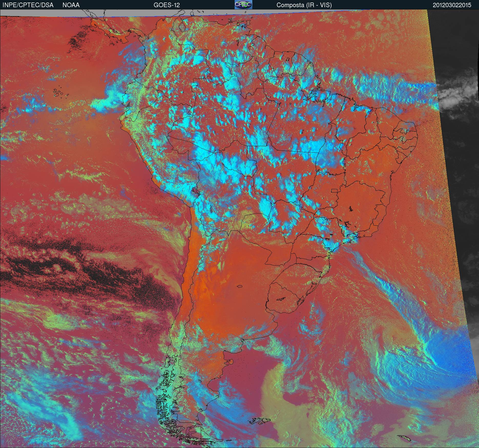
Task: Click the 201203022015 timestamp
Action: coord(452,5)
